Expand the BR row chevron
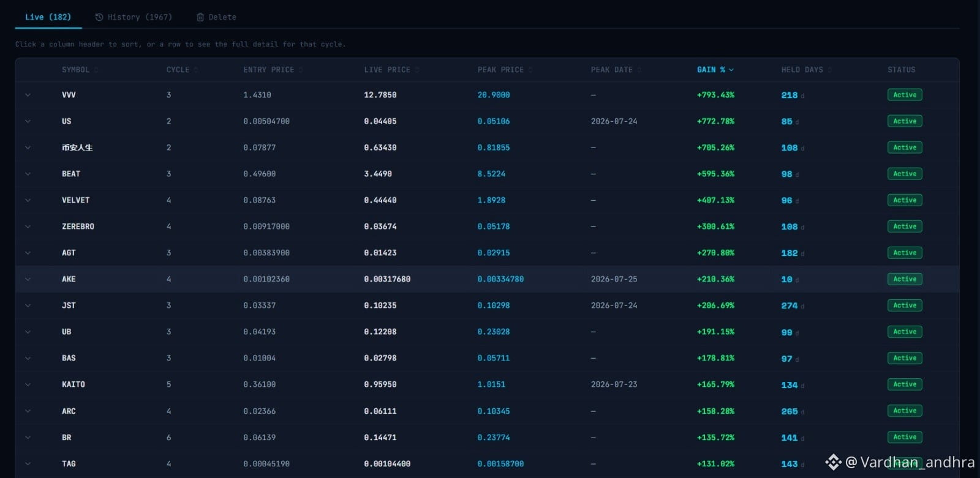 28,438
